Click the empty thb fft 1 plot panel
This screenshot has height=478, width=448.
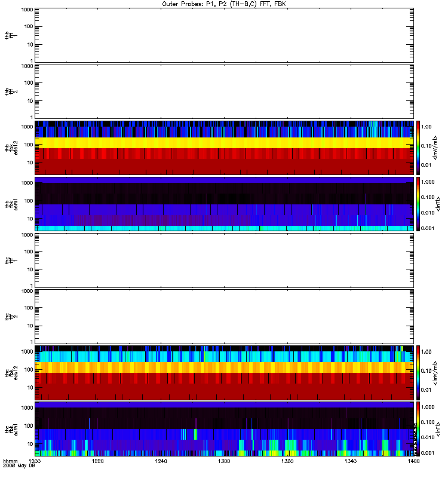pyautogui.click(x=224, y=35)
